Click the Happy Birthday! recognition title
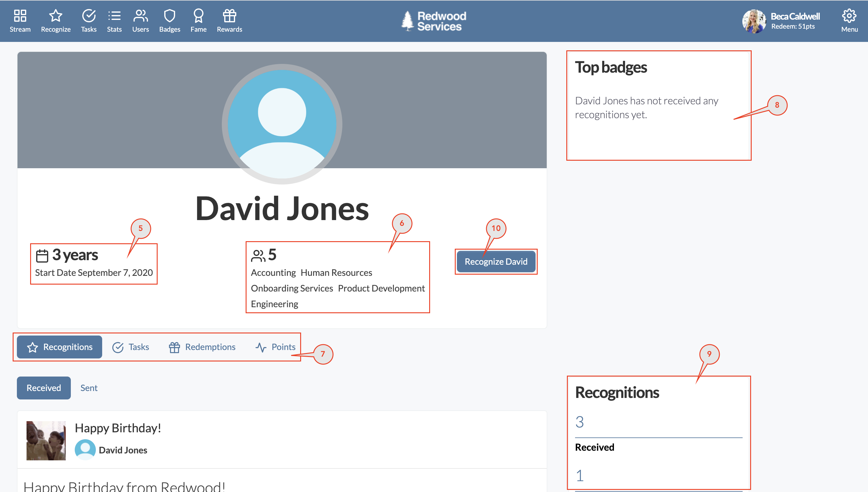The height and width of the screenshot is (492, 868). point(118,428)
